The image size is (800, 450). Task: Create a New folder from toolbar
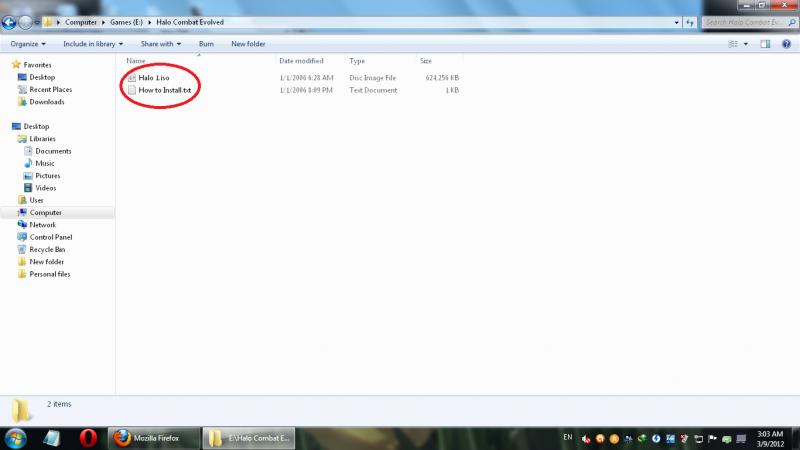248,44
